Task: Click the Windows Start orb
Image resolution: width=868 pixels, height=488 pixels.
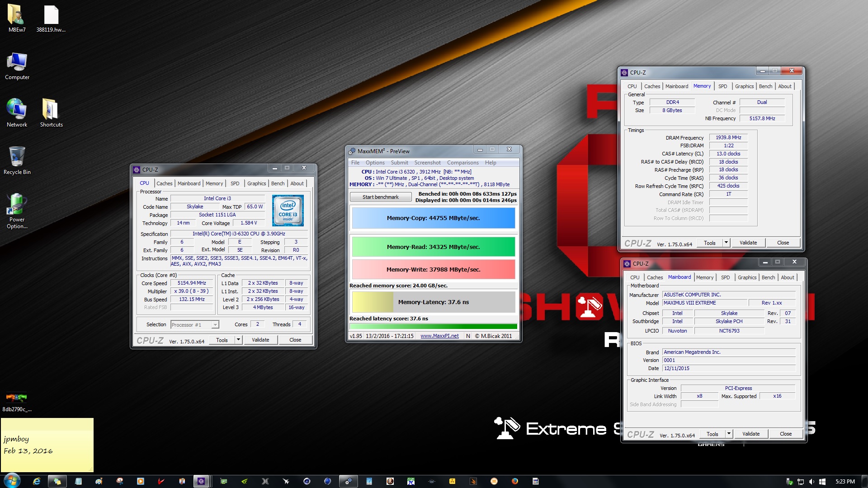Action: (x=12, y=481)
